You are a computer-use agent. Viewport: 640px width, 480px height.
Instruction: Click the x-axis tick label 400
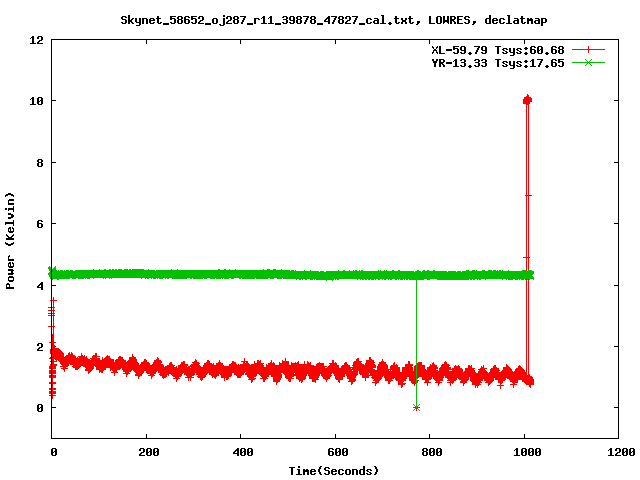243,452
